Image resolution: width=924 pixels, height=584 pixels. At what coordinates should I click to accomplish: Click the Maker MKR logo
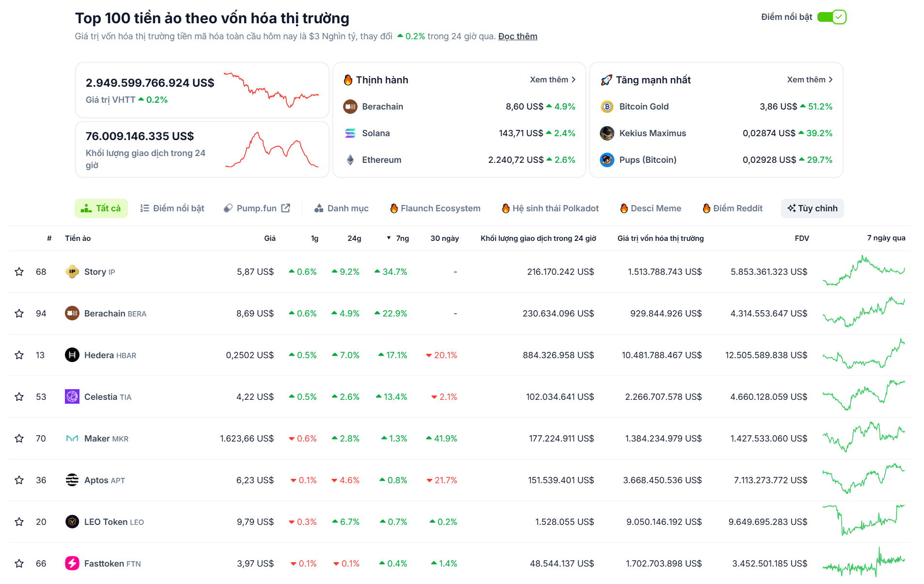point(72,439)
